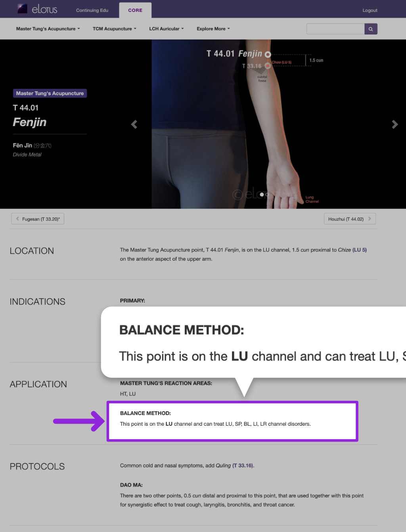Go to previous image with left arrow

click(134, 124)
